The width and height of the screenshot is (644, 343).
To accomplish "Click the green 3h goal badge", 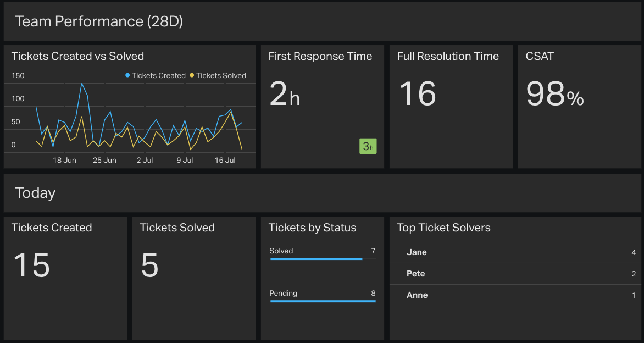I will coord(368,146).
